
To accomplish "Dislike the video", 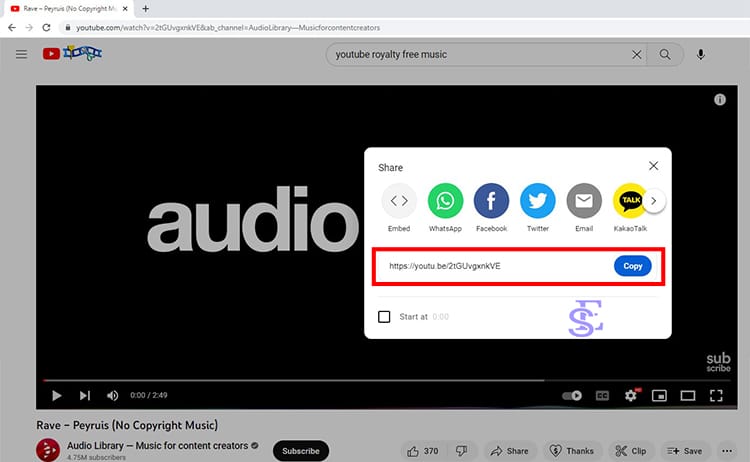I will pos(462,451).
